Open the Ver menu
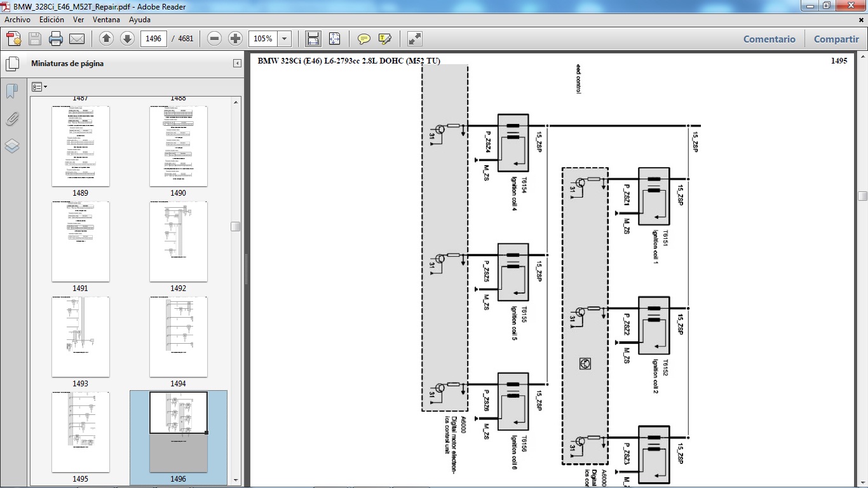 click(78, 20)
